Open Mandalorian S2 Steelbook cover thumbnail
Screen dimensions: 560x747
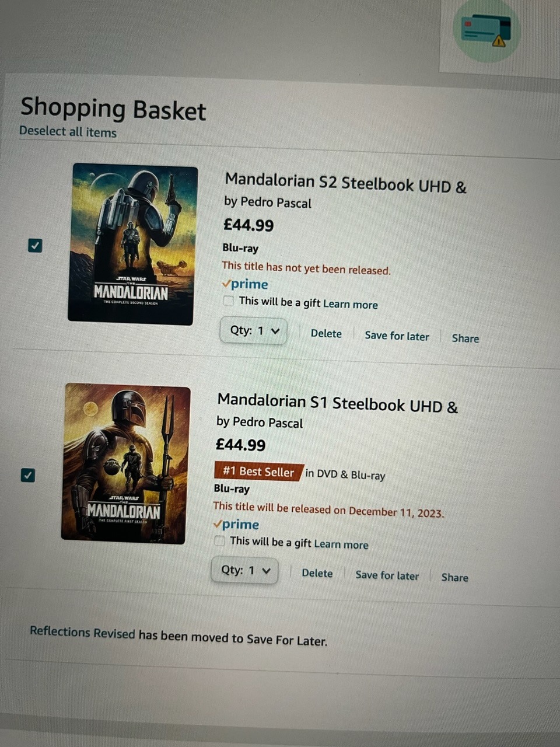tap(132, 243)
